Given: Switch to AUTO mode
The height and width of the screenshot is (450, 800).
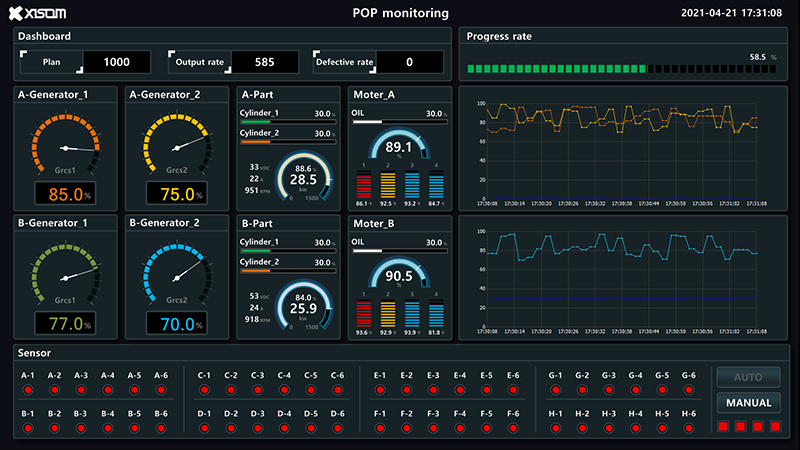Looking at the screenshot, I should 748,377.
